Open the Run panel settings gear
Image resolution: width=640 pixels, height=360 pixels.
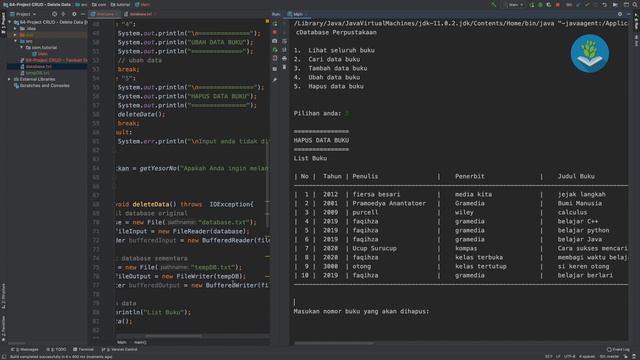(x=620, y=14)
